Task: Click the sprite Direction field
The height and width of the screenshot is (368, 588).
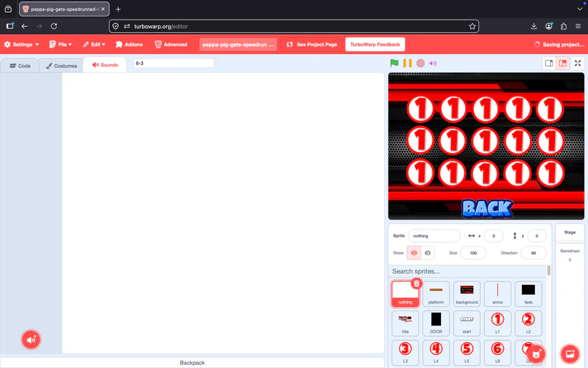Action: click(533, 253)
